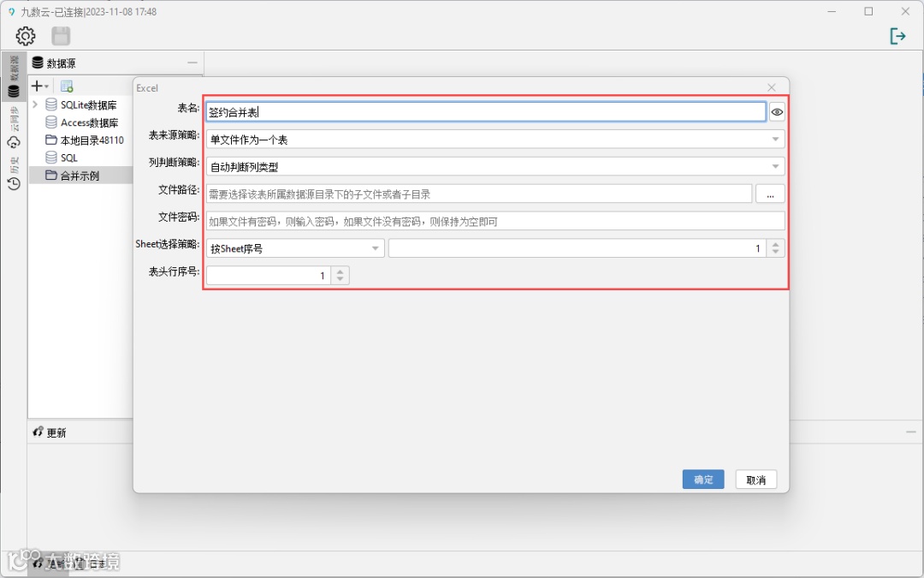Click the 确定 confirm button
Screen dimensions: 924x578
pyautogui.click(x=703, y=480)
